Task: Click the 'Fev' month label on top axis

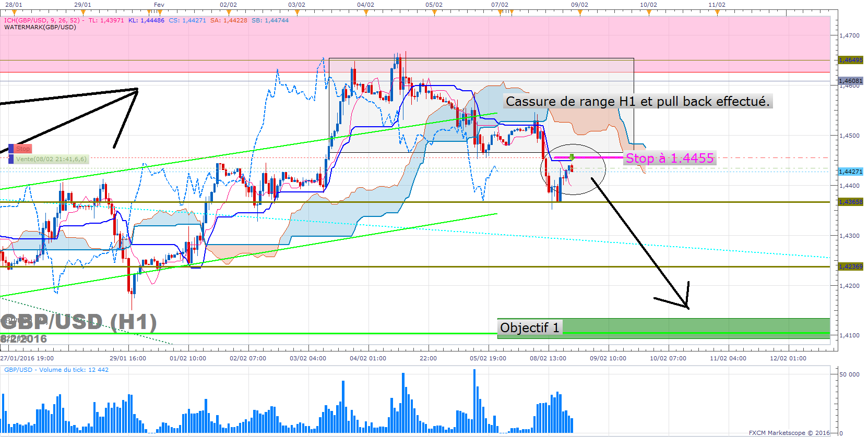Action: click(x=159, y=5)
